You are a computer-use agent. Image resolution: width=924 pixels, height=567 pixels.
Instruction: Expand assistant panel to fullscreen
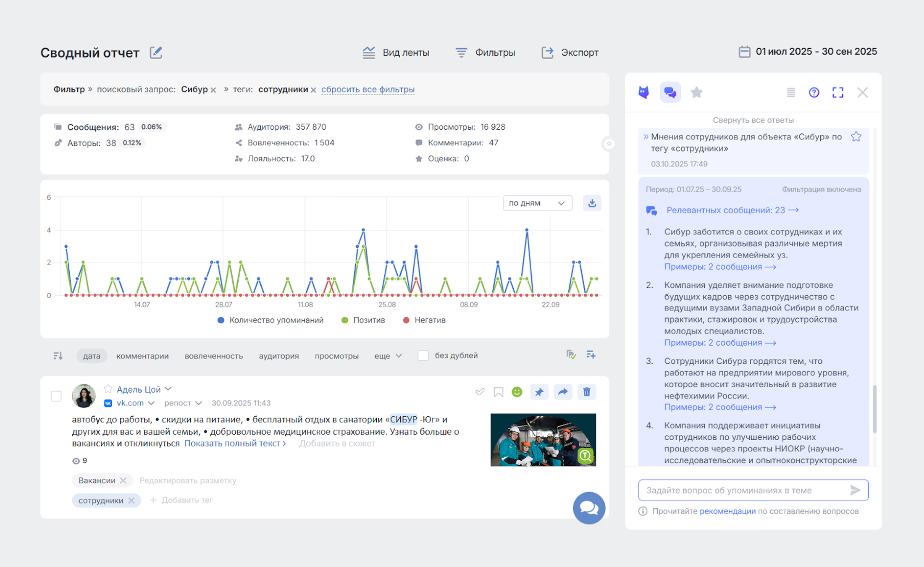(x=837, y=92)
